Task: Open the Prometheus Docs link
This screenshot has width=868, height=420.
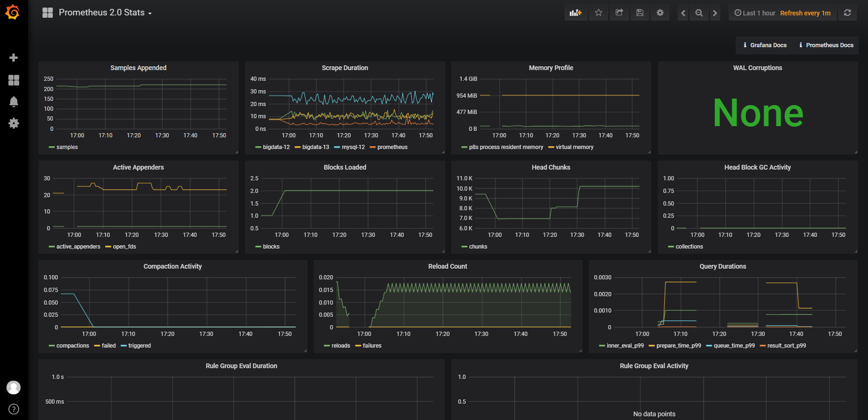Action: pos(826,45)
